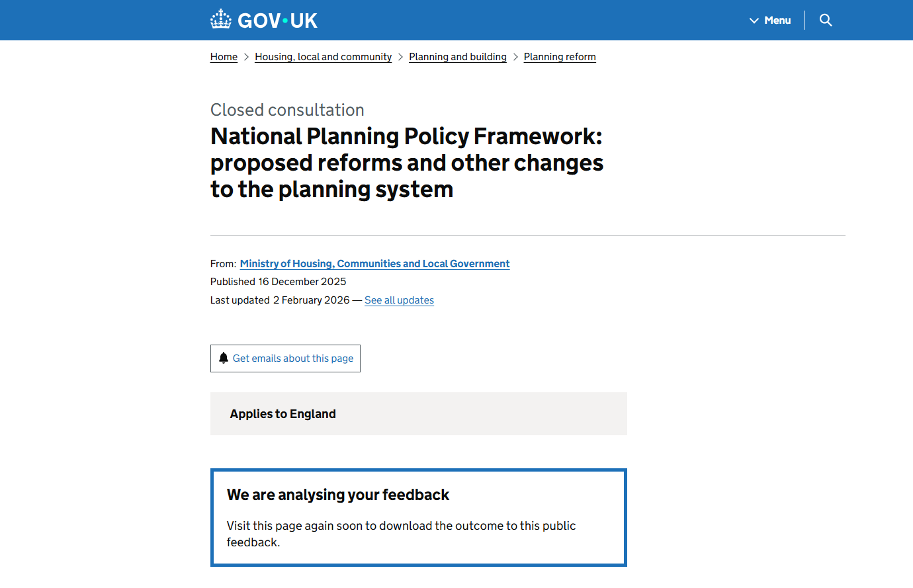Open Housing, local and community page
The height and width of the screenshot is (588, 913).
coord(323,57)
